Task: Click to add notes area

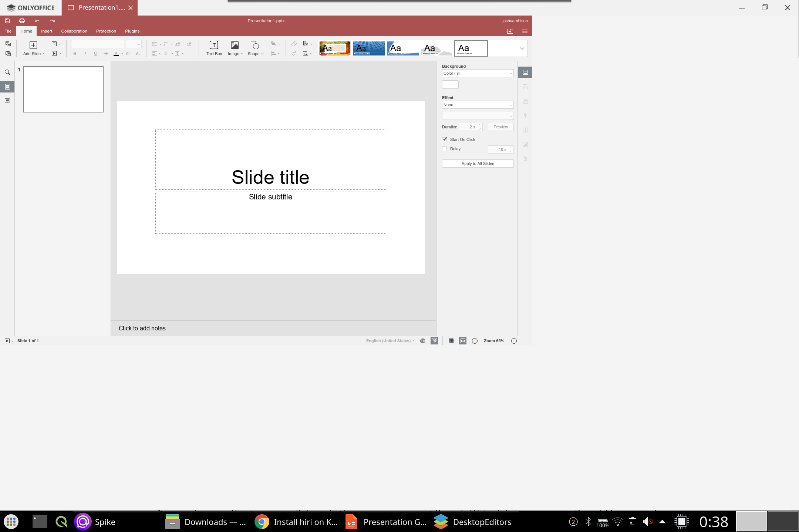Action: point(273,328)
